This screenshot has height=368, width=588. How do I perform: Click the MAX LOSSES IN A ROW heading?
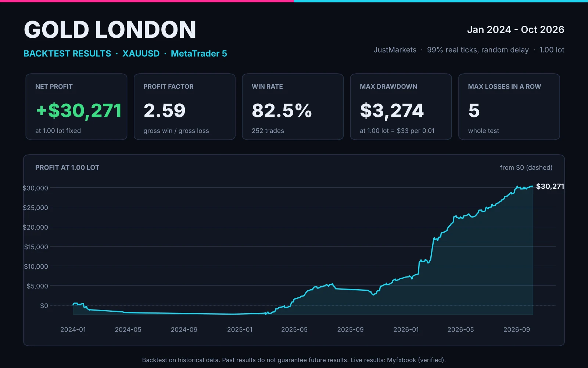click(x=505, y=87)
